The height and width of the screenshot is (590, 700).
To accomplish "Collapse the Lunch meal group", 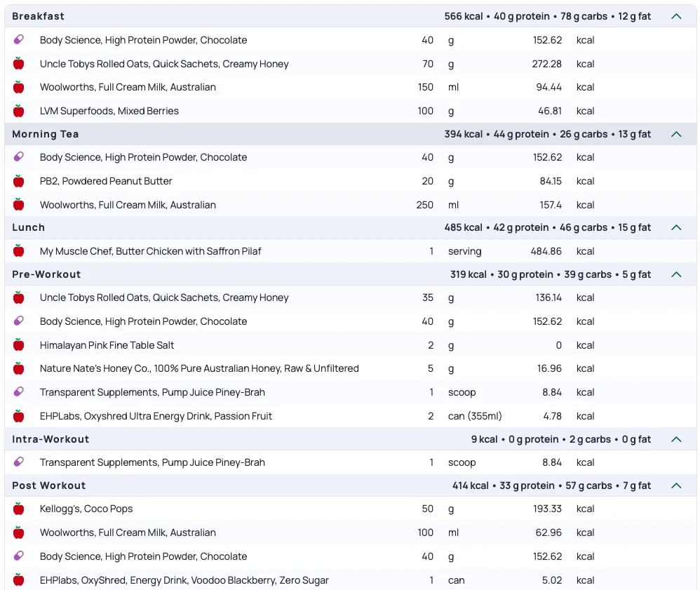I will point(676,227).
